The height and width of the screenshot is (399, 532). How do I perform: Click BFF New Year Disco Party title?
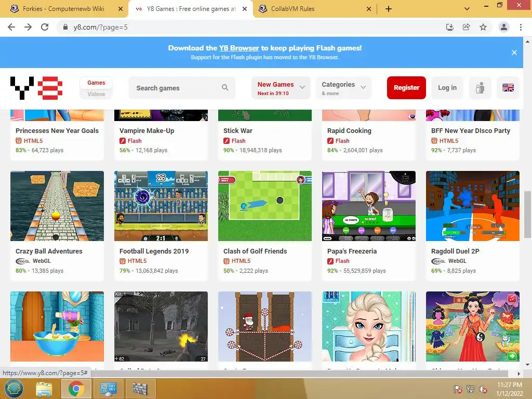[x=470, y=130]
